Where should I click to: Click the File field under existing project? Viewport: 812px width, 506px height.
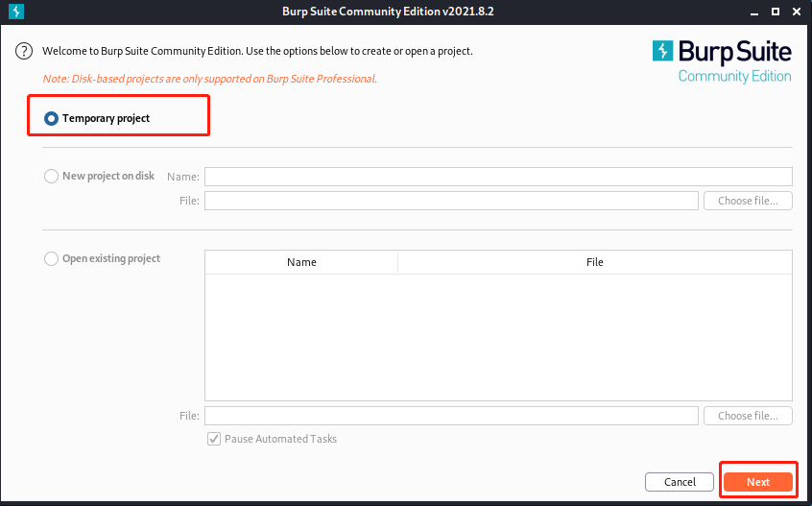451,416
